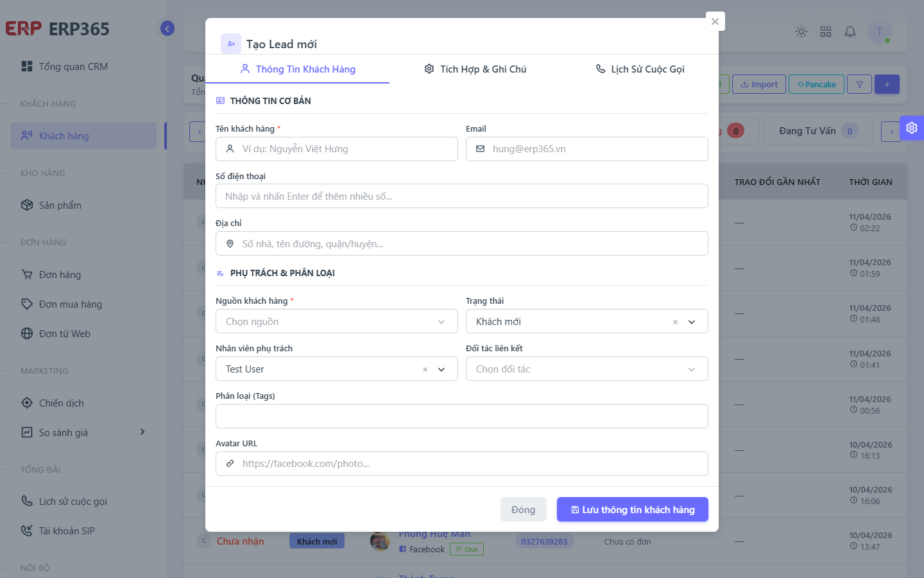Switch to Lịch Sử Cuộc Gọi tab
The image size is (924, 578).
coord(640,69)
